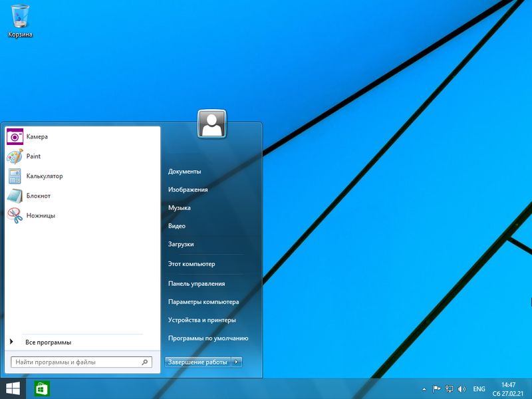Expand Все программы list
The height and width of the screenshot is (399, 532).
point(48,342)
